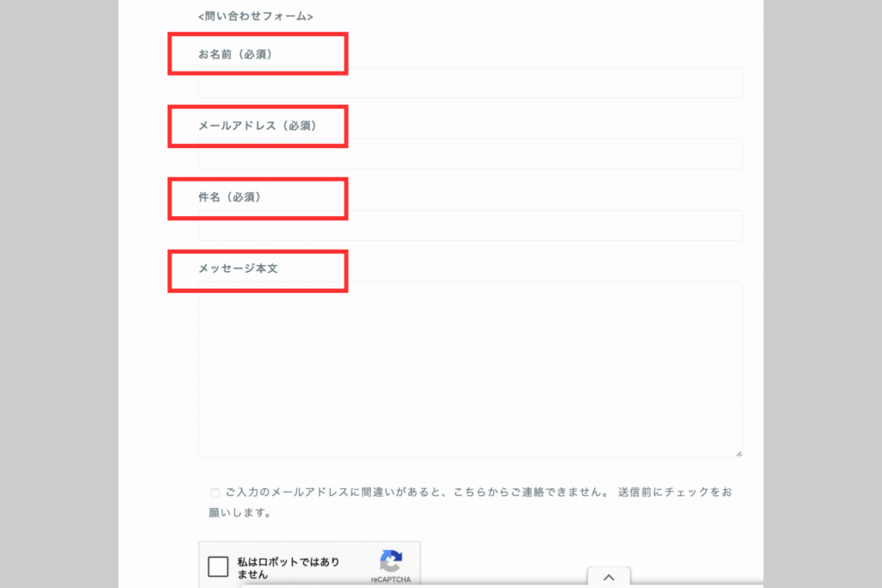Click into the メールアドレス input field
Image resolution: width=882 pixels, height=588 pixels.
point(469,154)
